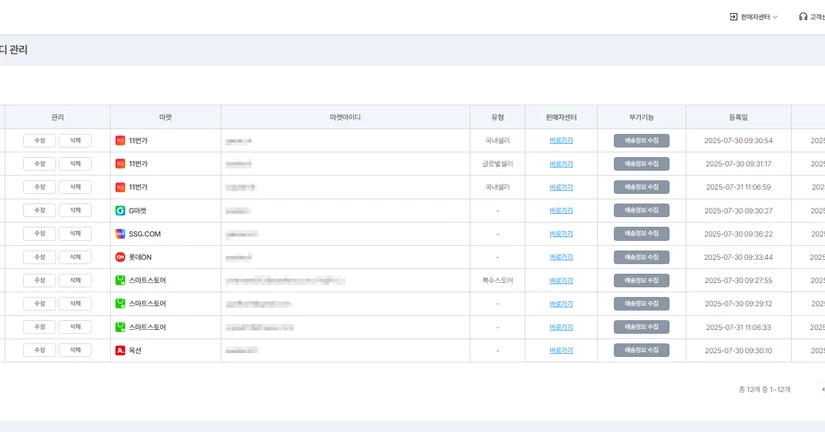This screenshot has height=432, width=825.
Task: Open 바로가기 link for 옥션
Action: pos(561,350)
